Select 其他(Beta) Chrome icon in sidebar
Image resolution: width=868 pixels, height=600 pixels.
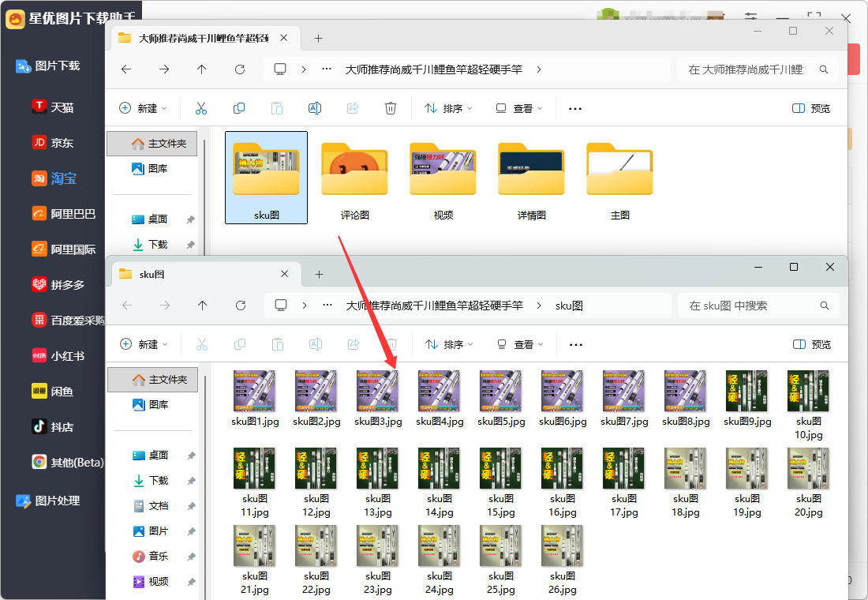coord(39,462)
